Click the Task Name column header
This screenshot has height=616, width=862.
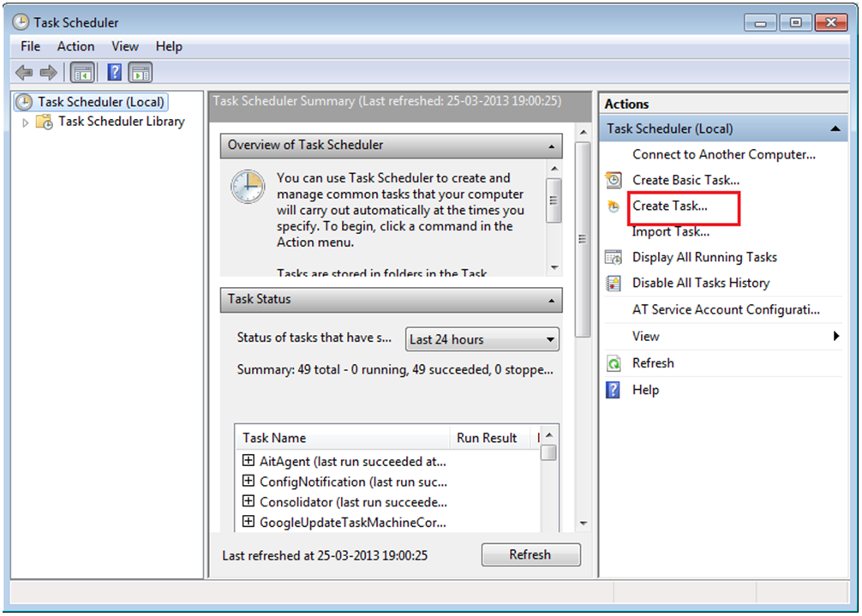pyautogui.click(x=343, y=438)
